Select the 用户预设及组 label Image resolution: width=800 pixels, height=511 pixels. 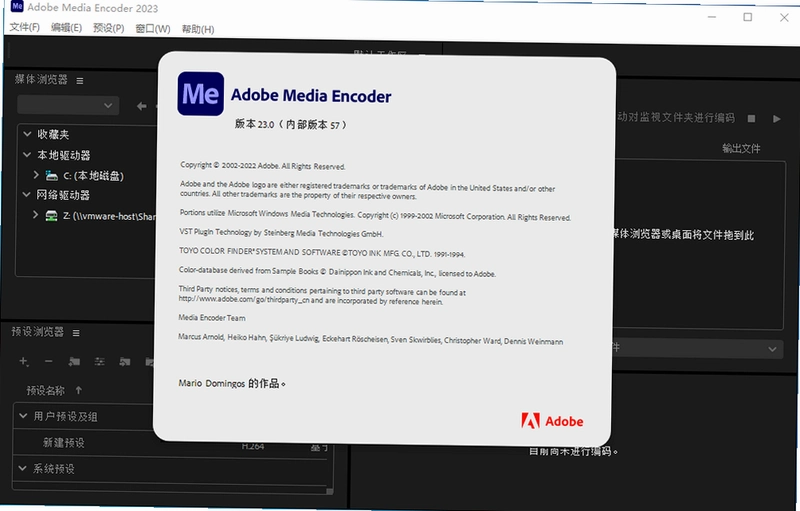pyautogui.click(x=65, y=417)
